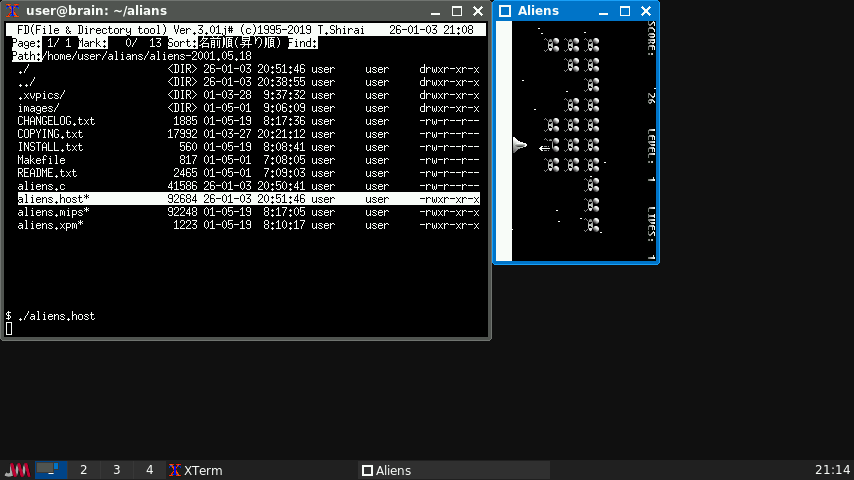Click the taskbar clock showing 21:14
Viewport: 854px width, 480px height.
[x=832, y=470]
